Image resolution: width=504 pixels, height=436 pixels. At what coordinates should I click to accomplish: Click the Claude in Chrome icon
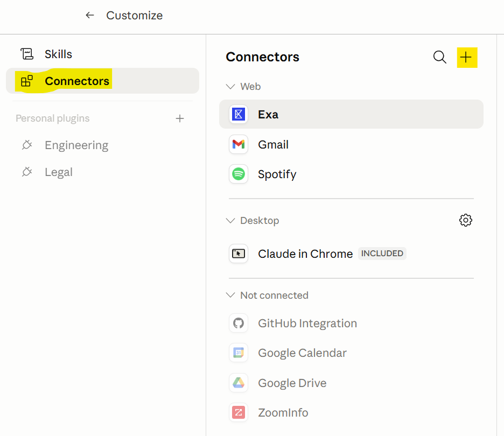[x=239, y=254]
